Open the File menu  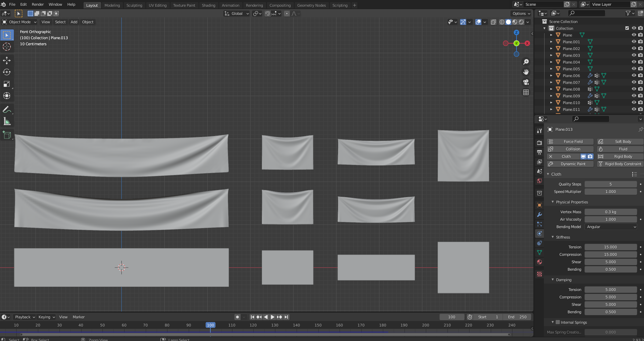point(12,4)
